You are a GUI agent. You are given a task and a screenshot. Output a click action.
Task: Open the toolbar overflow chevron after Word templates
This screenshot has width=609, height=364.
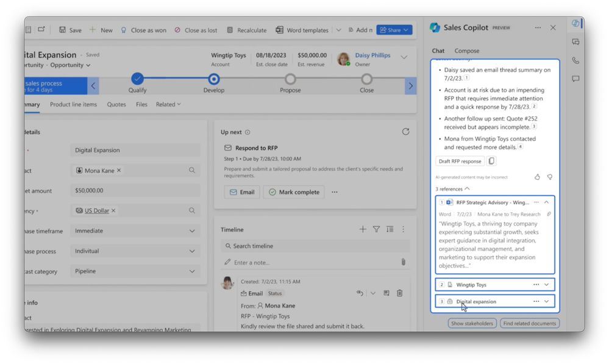[x=338, y=30]
